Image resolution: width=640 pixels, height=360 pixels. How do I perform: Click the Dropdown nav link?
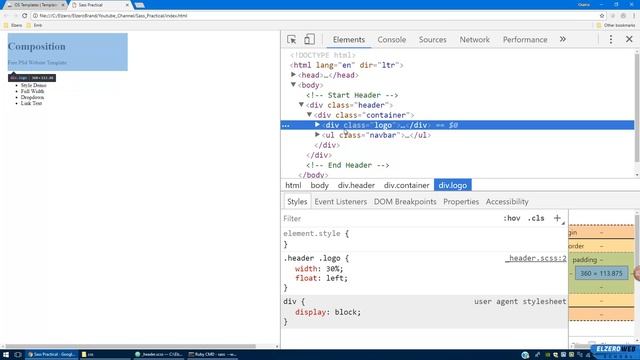[32, 98]
